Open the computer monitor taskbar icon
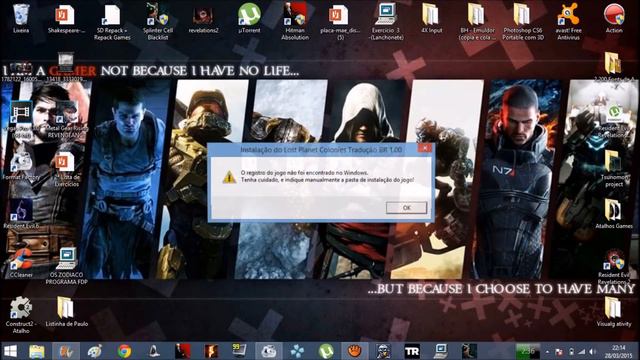This screenshot has height=360, width=640. [x=441, y=351]
